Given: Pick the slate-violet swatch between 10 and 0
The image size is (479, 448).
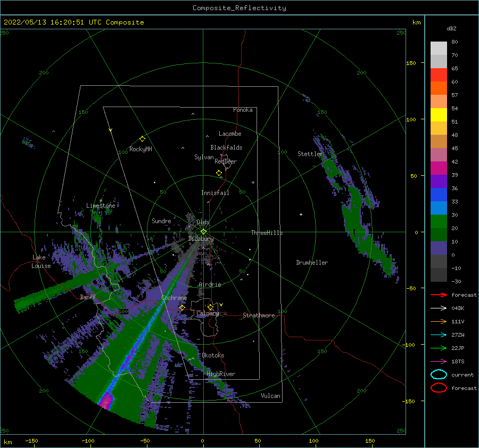Looking at the screenshot, I should click(439, 248).
